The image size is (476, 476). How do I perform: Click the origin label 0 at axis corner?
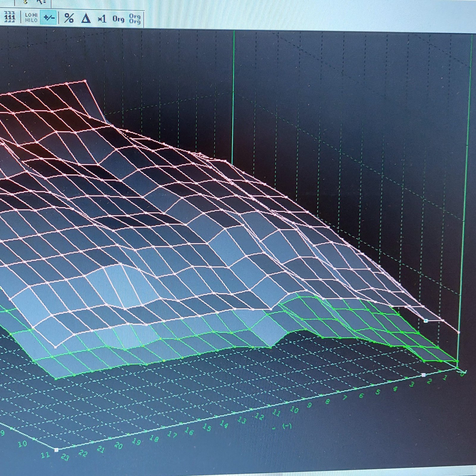point(462,374)
